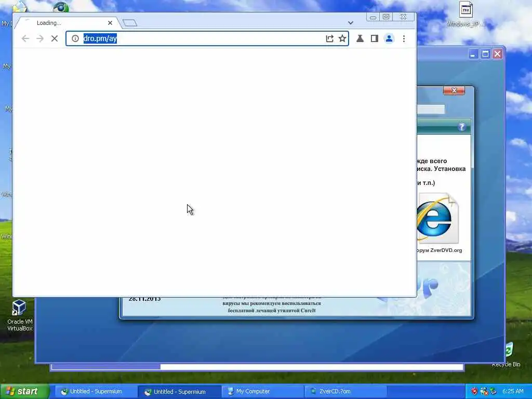
Task: Open Chrome Labs flask icon
Action: (x=360, y=38)
